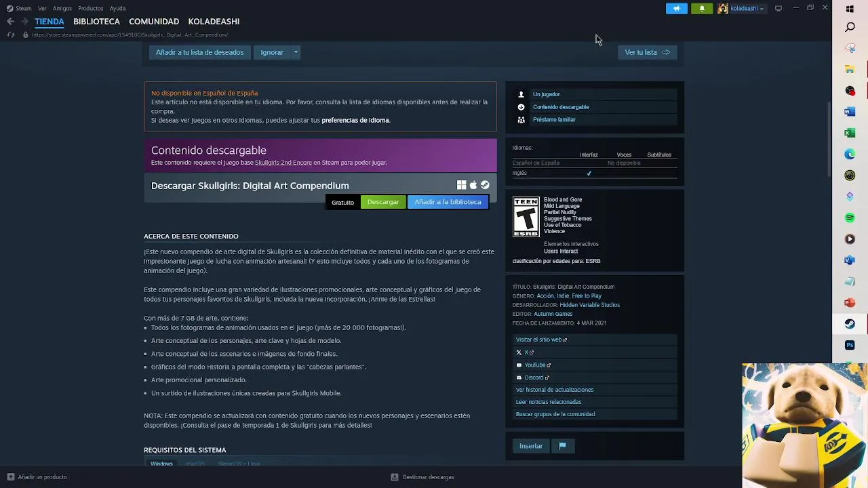868x488 pixels.
Task: Switch to the BIBLIOTECA tab
Action: tap(96, 22)
